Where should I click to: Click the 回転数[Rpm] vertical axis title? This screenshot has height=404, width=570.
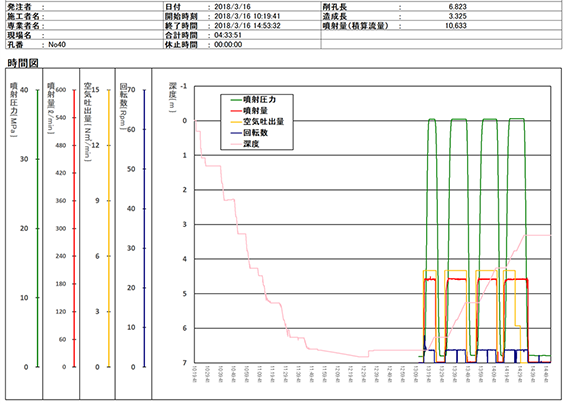click(123, 105)
